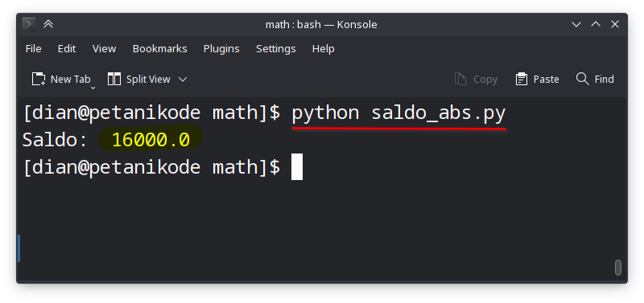
Task: Click the Konsole terminal icon in title bar
Action: tap(29, 24)
